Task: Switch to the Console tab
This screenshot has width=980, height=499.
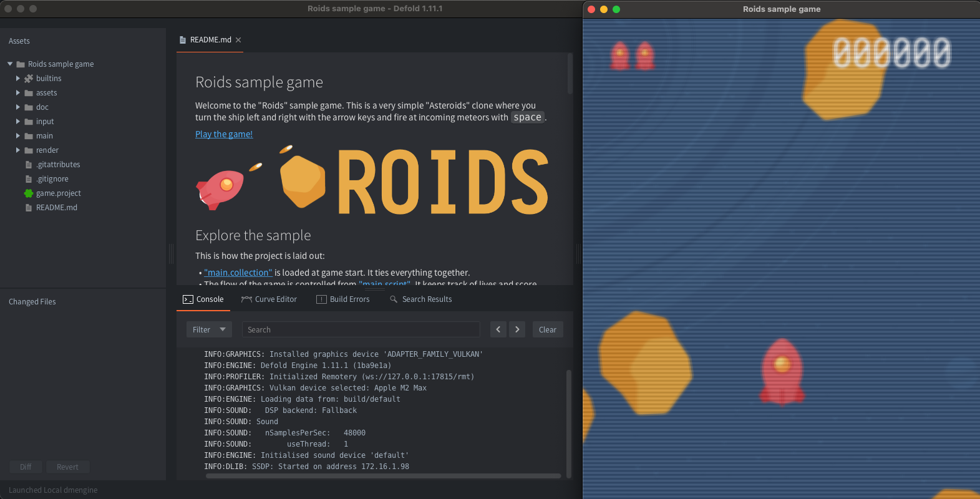Action: pyautogui.click(x=203, y=299)
